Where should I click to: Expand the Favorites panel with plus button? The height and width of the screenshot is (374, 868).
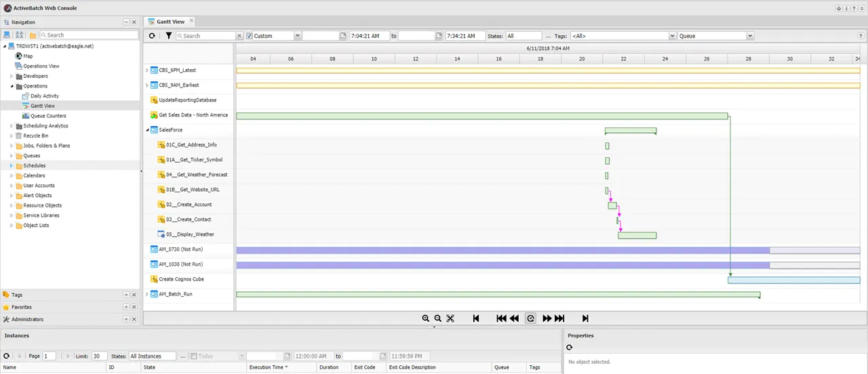(x=126, y=307)
